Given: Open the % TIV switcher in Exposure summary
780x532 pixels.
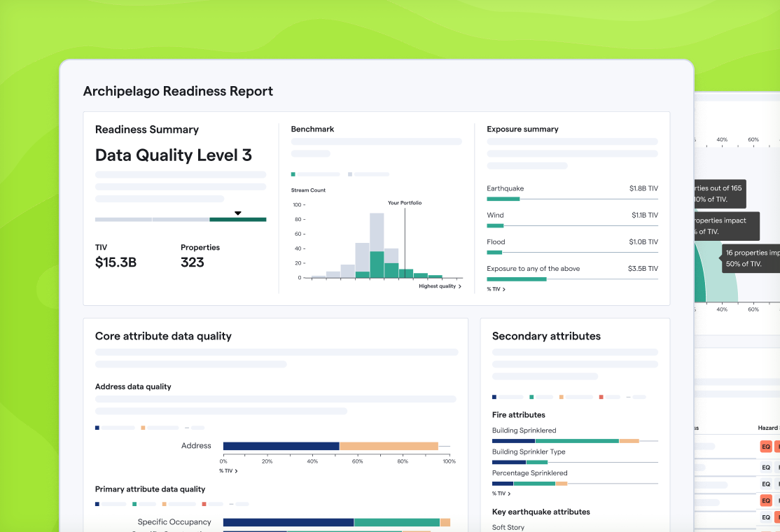Looking at the screenshot, I should 496,289.
